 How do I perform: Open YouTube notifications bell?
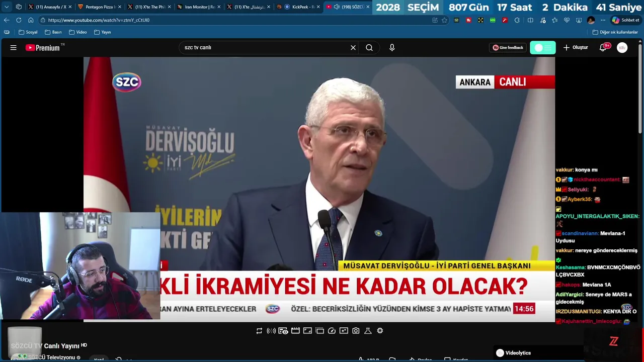604,47
